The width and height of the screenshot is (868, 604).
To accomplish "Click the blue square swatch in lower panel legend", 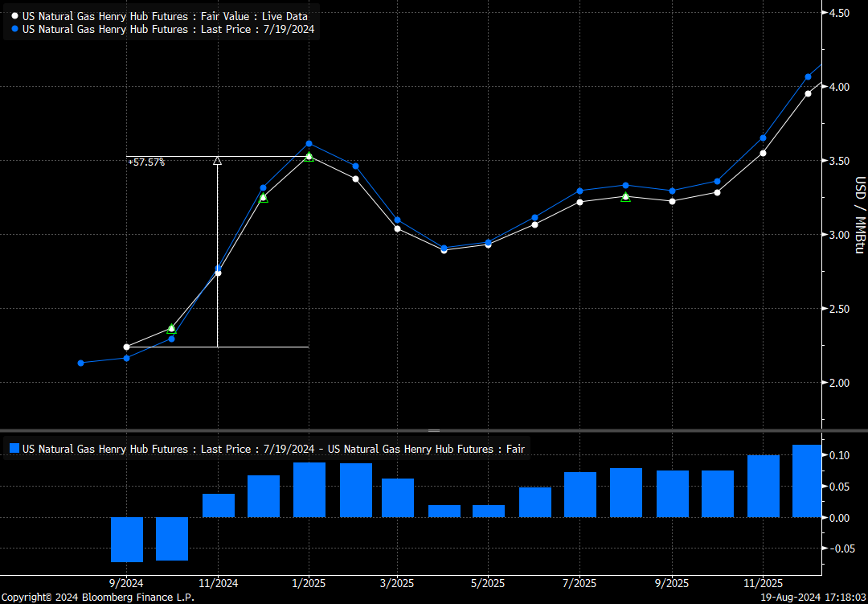I will [x=14, y=449].
